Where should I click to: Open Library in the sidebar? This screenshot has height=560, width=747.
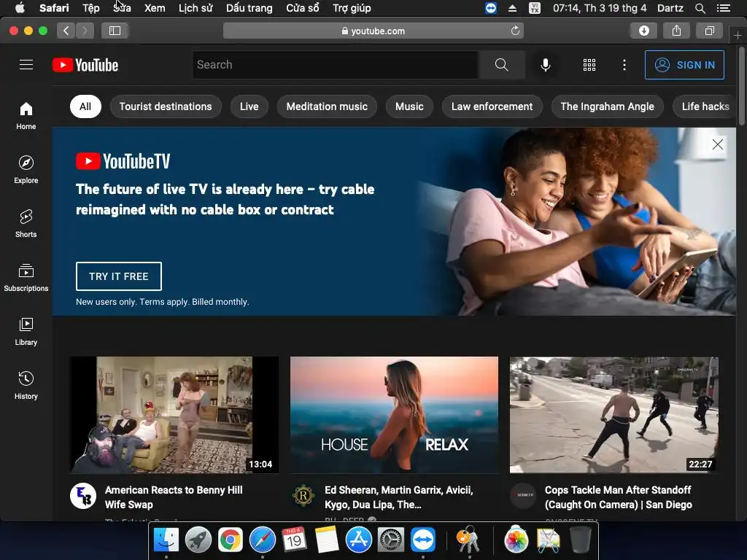(x=26, y=332)
